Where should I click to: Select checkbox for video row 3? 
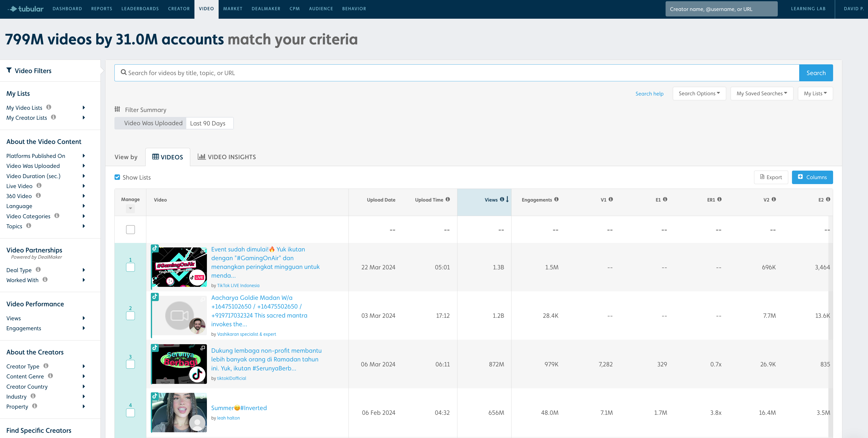[130, 364]
